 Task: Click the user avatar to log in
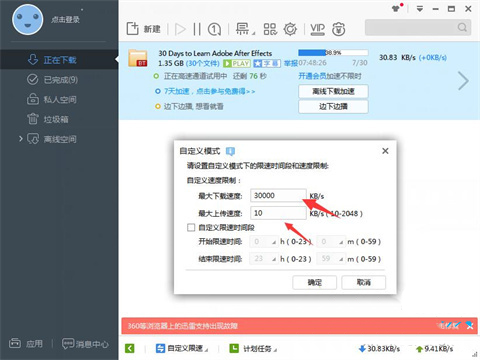(x=28, y=20)
